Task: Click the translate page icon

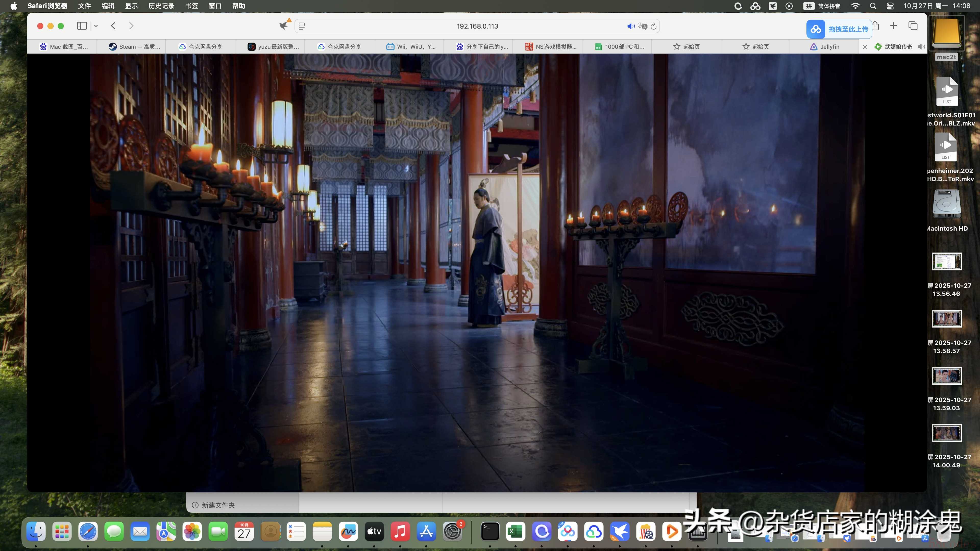Action: pyautogui.click(x=643, y=26)
